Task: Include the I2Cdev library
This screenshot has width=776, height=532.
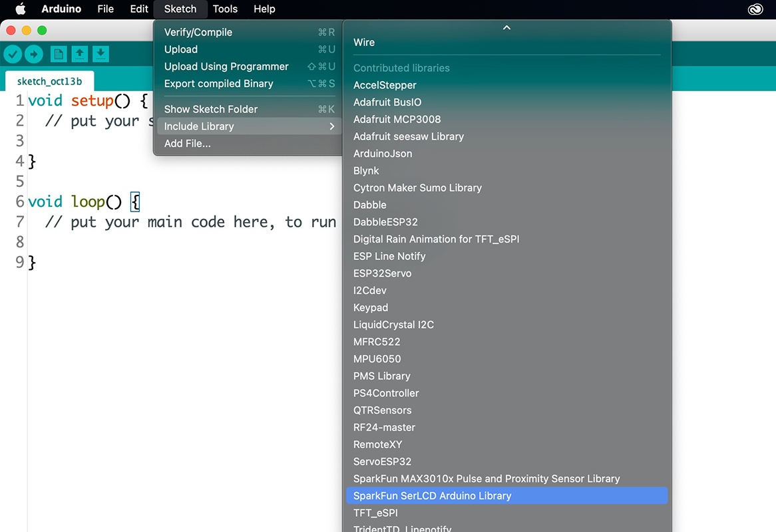Action: (x=506, y=290)
